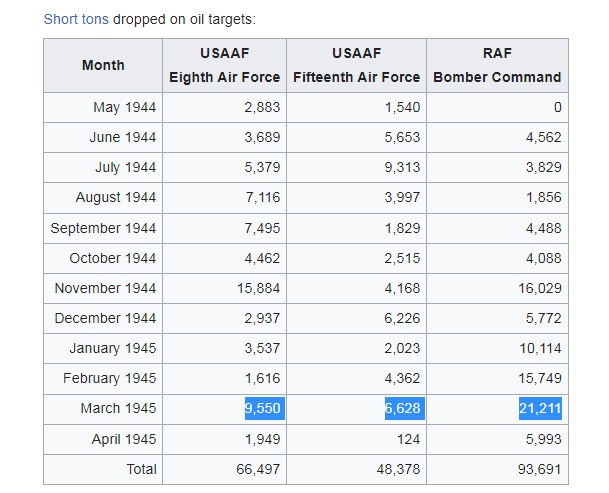The image size is (609, 493).
Task: Click the Fifteenth Air Force total 48,378
Action: 399,469
